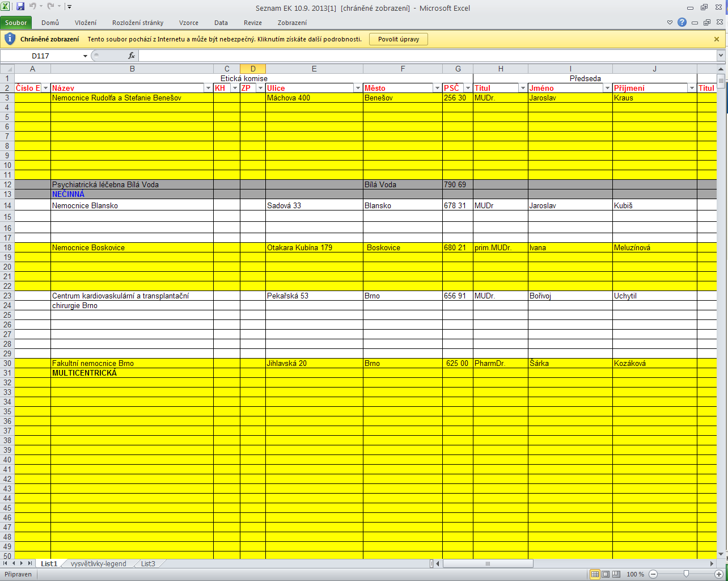The height and width of the screenshot is (581, 728).
Task: Open filter dropdown for Město column
Action: tap(437, 88)
